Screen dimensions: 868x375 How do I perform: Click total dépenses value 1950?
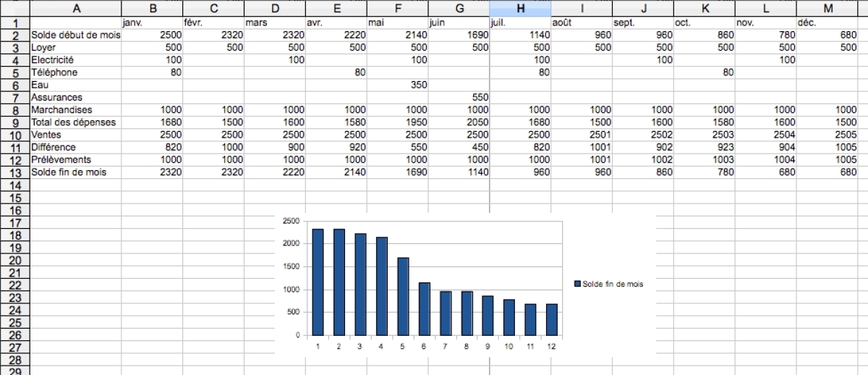[x=397, y=122]
